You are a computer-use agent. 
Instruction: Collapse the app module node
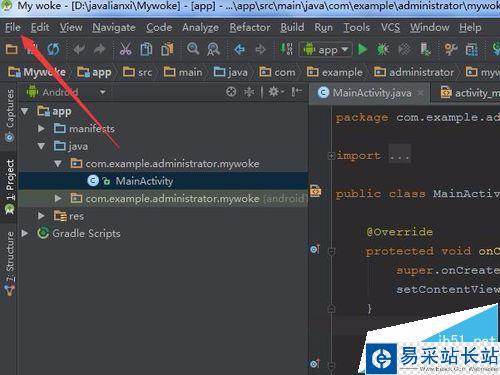tap(25, 111)
